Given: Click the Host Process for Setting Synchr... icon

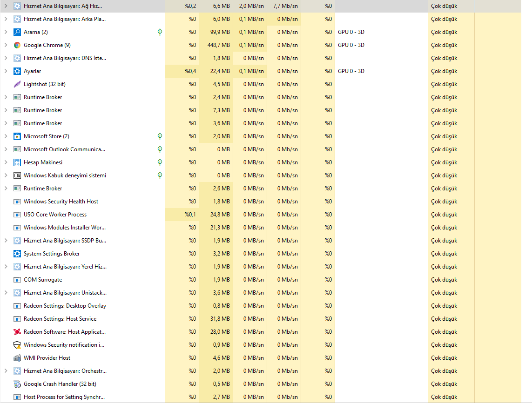Looking at the screenshot, I should pyautogui.click(x=17, y=397).
